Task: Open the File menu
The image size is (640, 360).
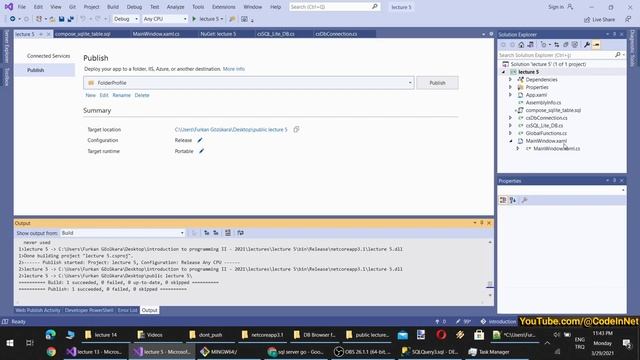Action: pyautogui.click(x=22, y=7)
